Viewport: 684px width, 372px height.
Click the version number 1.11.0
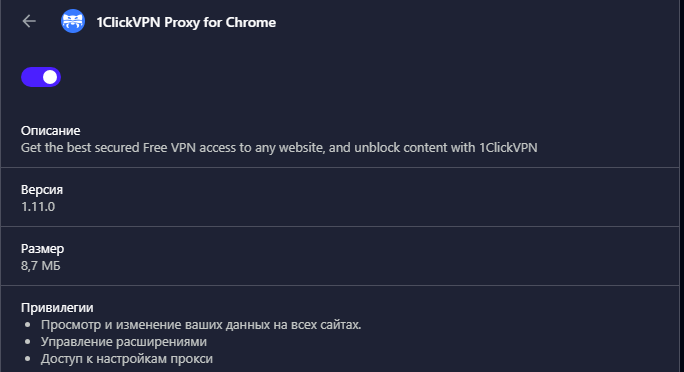[38, 207]
